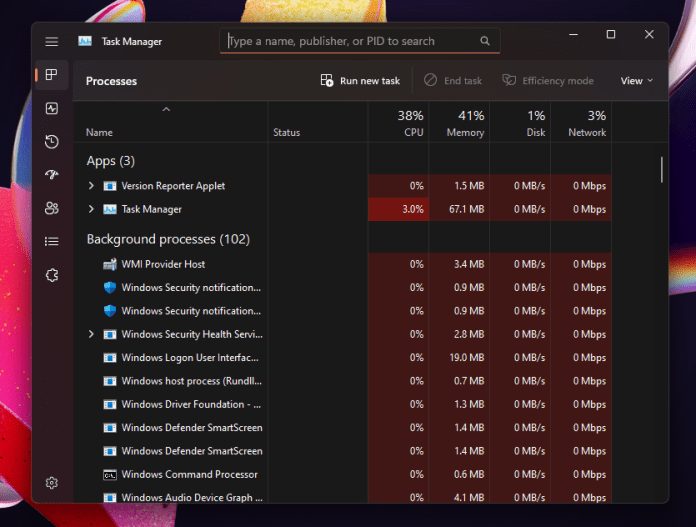Click the Task Manager title icon
The width and height of the screenshot is (696, 527).
point(85,41)
